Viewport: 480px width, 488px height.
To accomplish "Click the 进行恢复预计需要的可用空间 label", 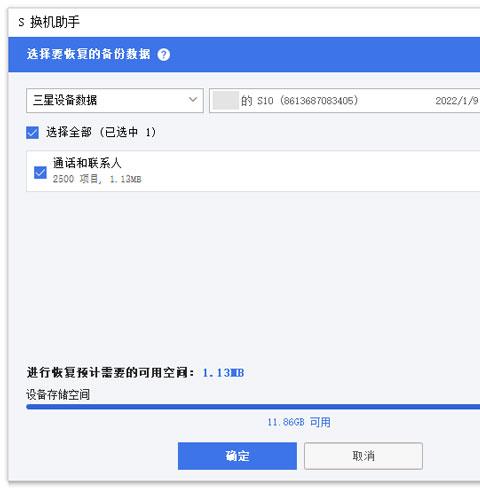I will (x=110, y=373).
